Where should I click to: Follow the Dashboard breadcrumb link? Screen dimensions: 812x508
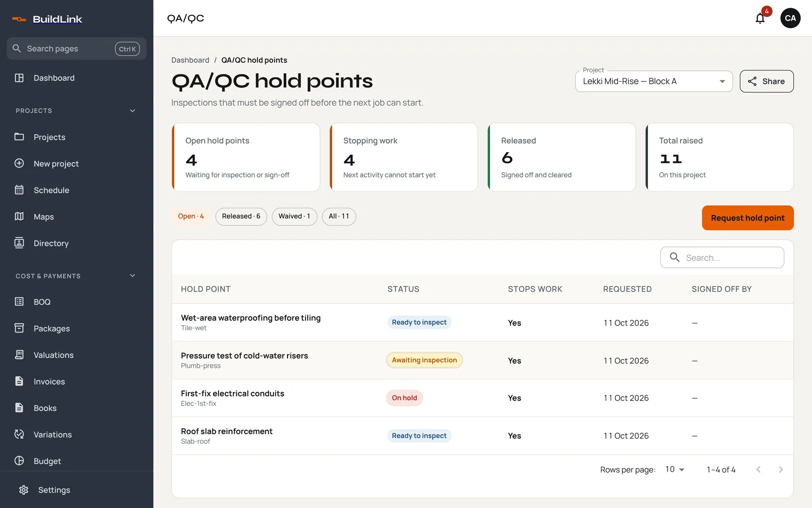point(190,60)
